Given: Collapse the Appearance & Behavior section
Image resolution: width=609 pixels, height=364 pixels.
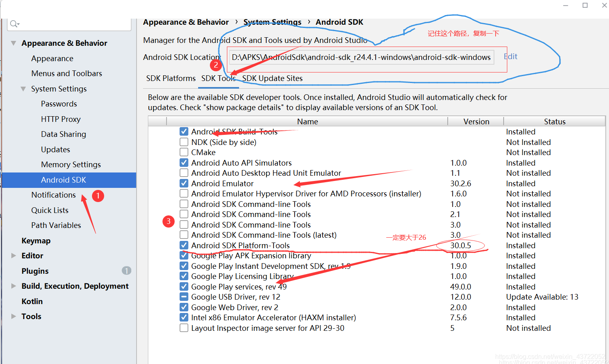Looking at the screenshot, I should (13, 43).
